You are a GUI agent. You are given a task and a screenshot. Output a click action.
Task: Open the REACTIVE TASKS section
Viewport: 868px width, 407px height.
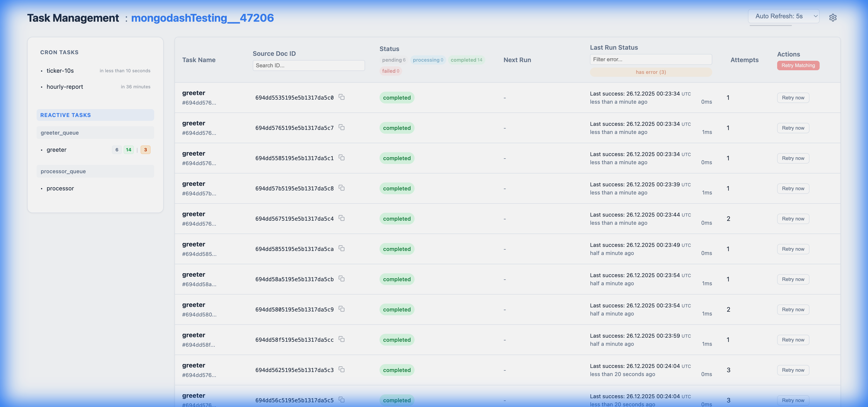[95, 115]
